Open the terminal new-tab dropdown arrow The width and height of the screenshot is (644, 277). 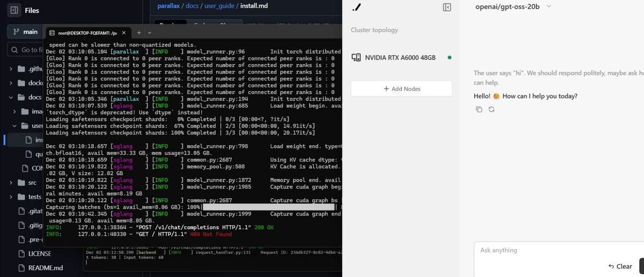[x=150, y=33]
